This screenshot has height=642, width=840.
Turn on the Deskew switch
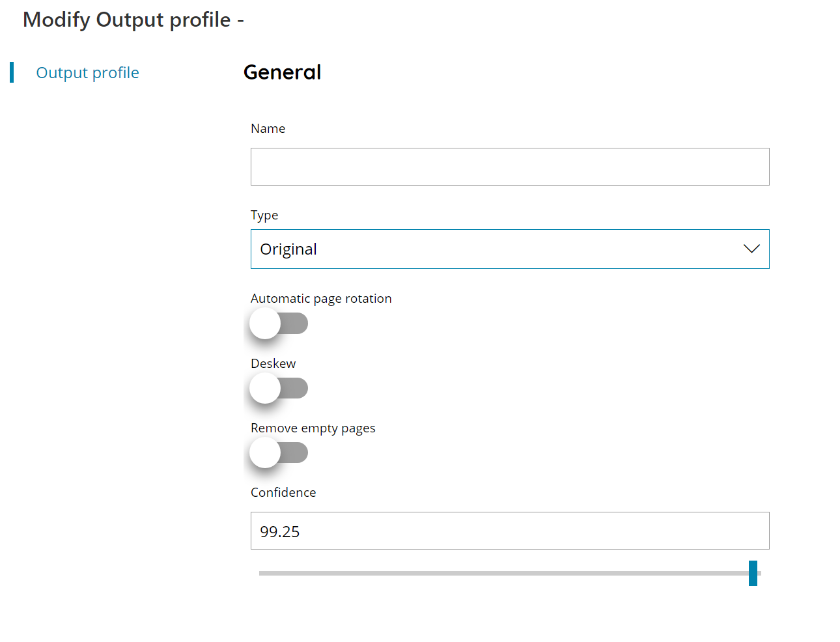click(279, 389)
